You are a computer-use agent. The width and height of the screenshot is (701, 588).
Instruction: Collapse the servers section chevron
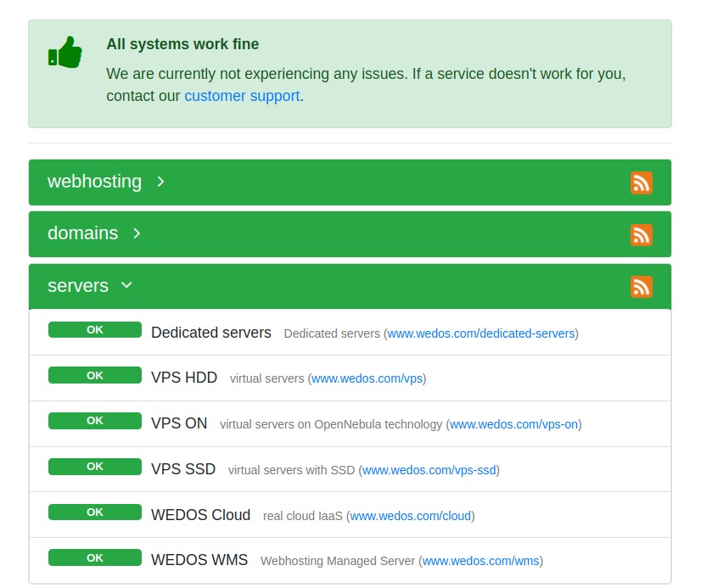126,284
